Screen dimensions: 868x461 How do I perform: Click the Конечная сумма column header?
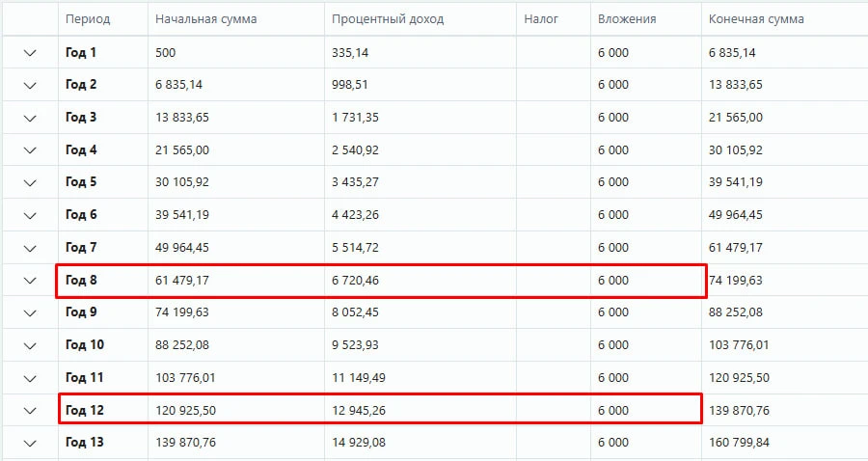click(756, 19)
